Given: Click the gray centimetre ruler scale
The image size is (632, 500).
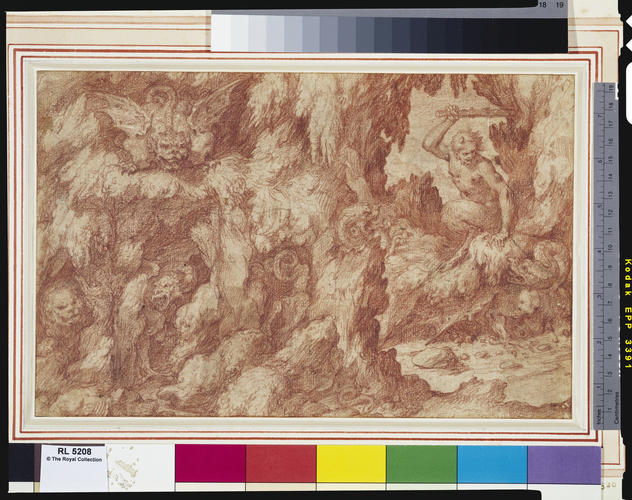Looking at the screenshot, I should 606,256.
